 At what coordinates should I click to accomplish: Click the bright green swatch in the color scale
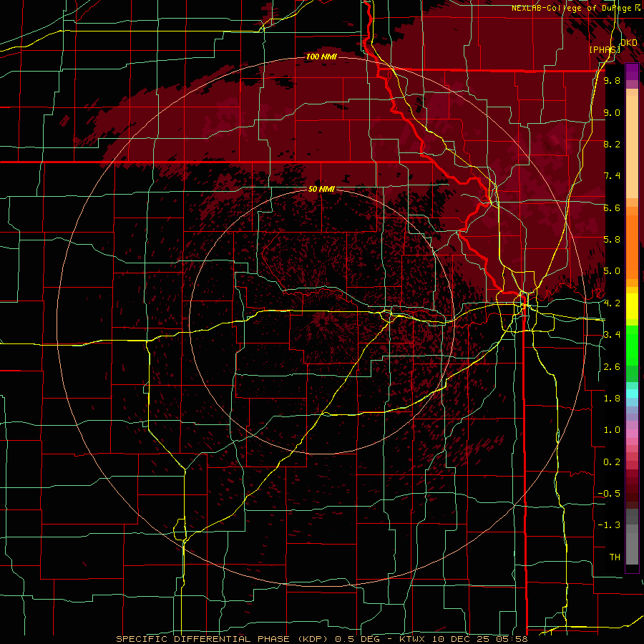pos(632,346)
